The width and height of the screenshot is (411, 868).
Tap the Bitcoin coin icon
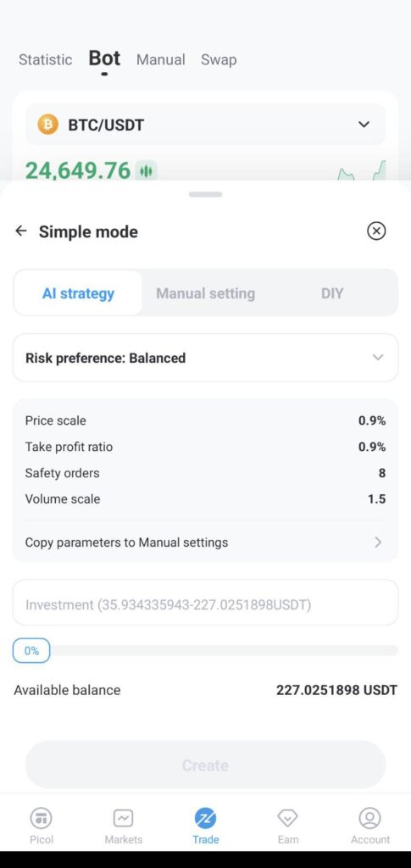click(47, 125)
